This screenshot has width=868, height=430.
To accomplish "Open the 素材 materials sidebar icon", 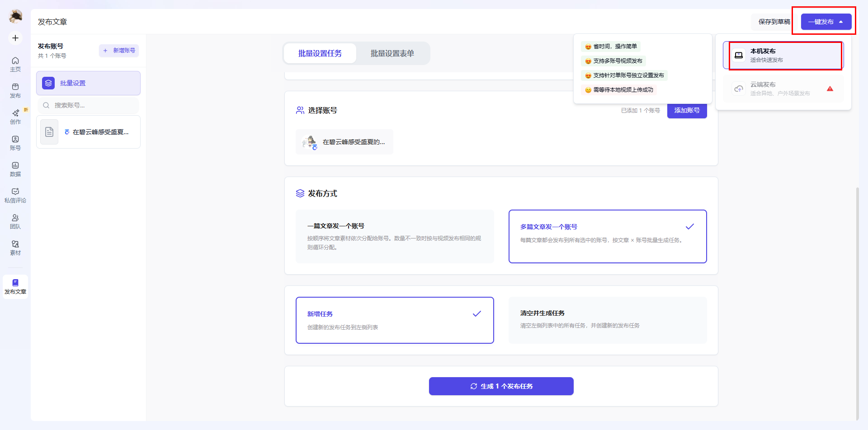I will 15,248.
